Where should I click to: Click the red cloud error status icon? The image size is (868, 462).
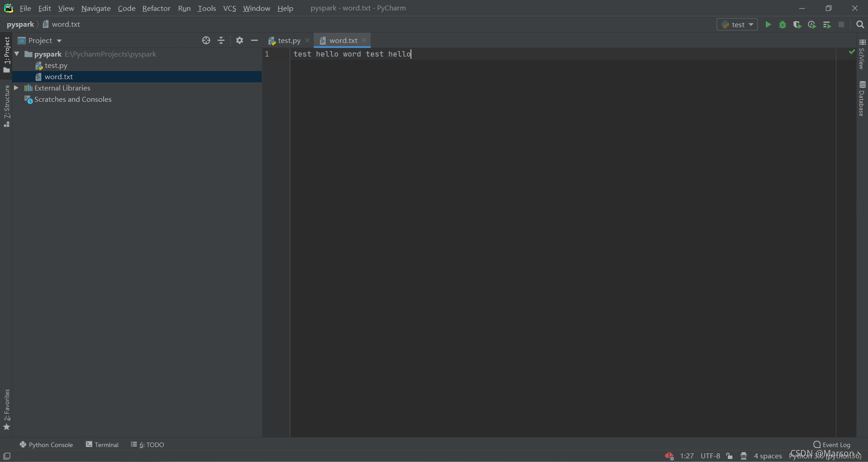[670, 456]
